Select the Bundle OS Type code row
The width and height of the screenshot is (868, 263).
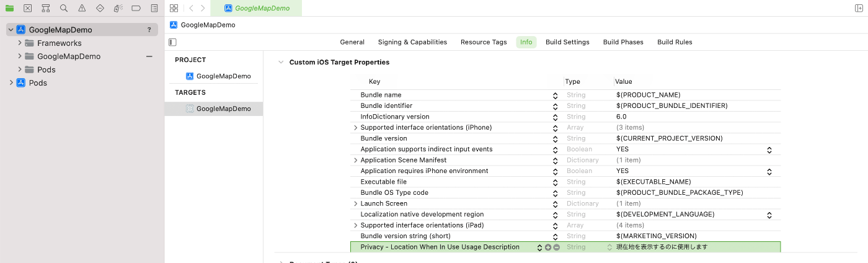click(x=565, y=193)
